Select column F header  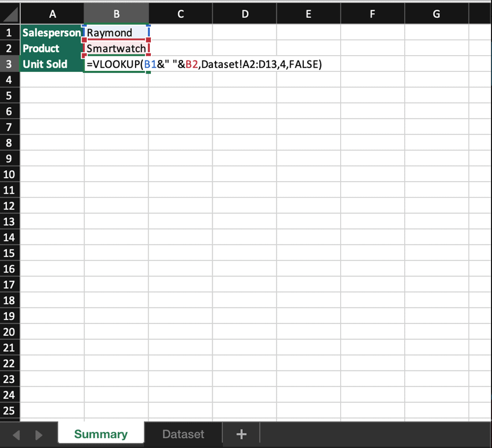point(373,14)
